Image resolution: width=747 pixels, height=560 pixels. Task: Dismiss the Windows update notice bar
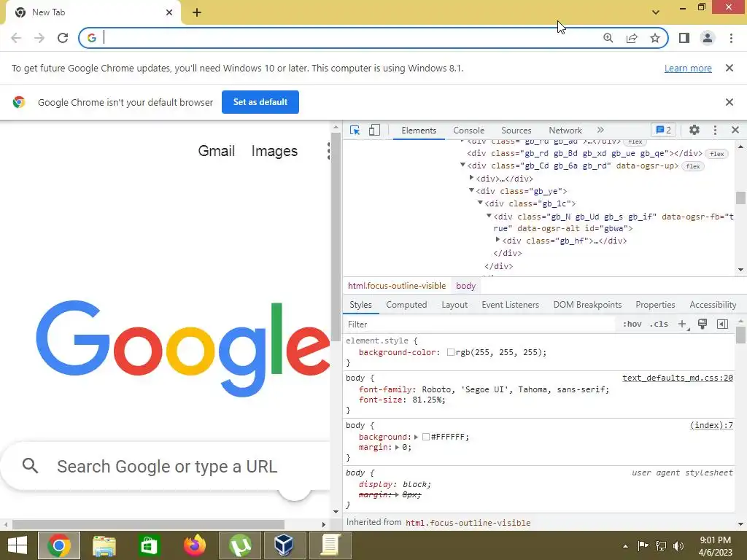pyautogui.click(x=729, y=68)
